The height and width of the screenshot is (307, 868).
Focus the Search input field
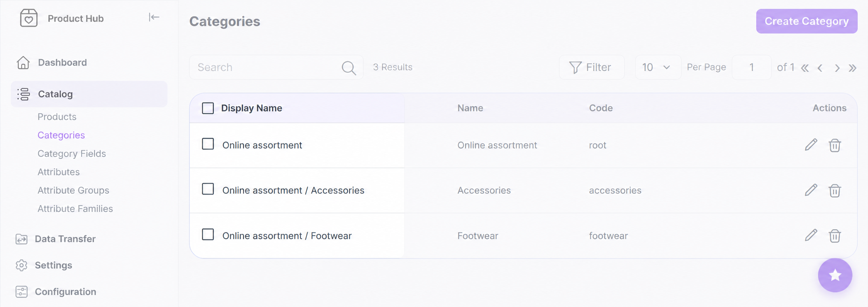[268, 67]
